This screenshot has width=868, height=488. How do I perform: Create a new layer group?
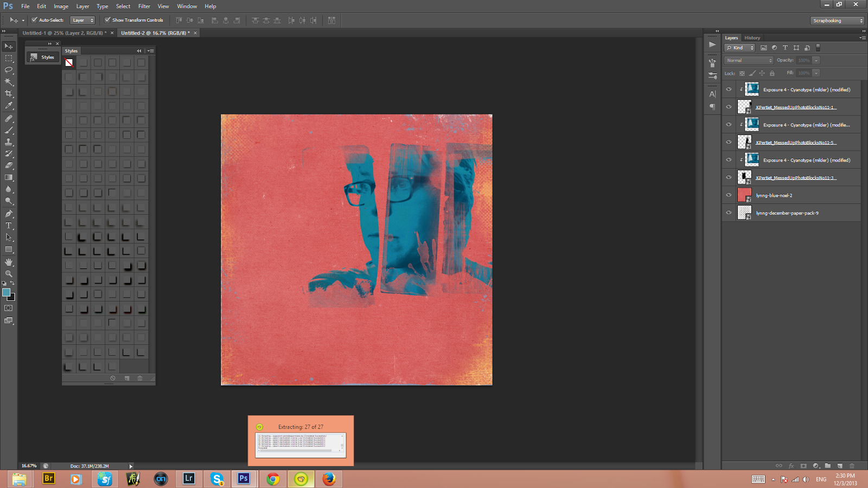pos(828,466)
